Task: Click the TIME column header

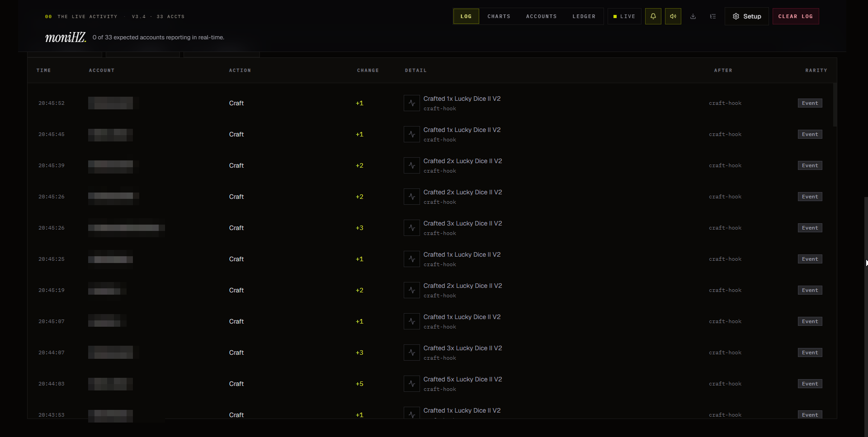Action: pyautogui.click(x=43, y=70)
